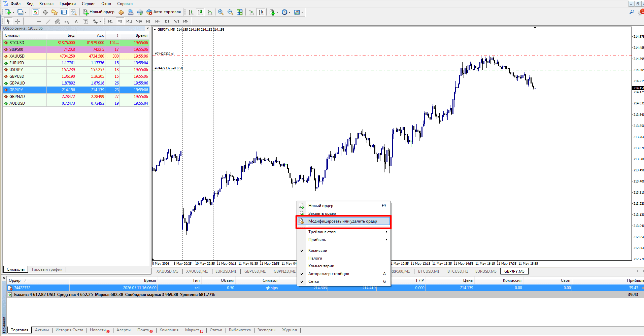Expand the Прибыль submenu
This screenshot has width=644, height=336.
pyautogui.click(x=343, y=240)
